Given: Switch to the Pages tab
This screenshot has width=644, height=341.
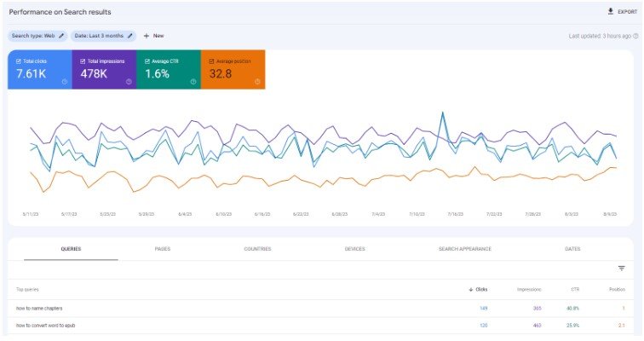Looking at the screenshot, I should (x=163, y=249).
